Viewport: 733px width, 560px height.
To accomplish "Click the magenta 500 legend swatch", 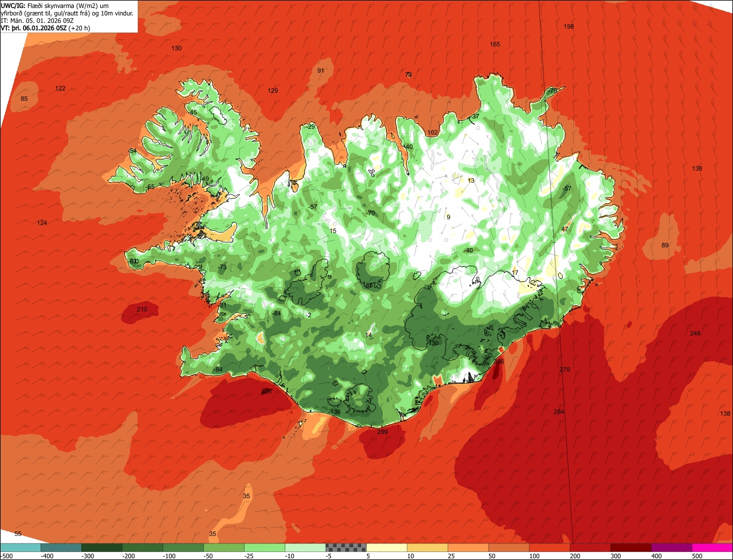I will [712, 547].
